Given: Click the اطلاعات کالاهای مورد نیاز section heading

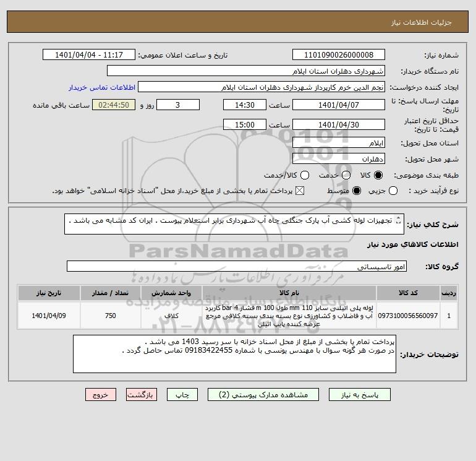Looking at the screenshot, I should click(x=413, y=244).
